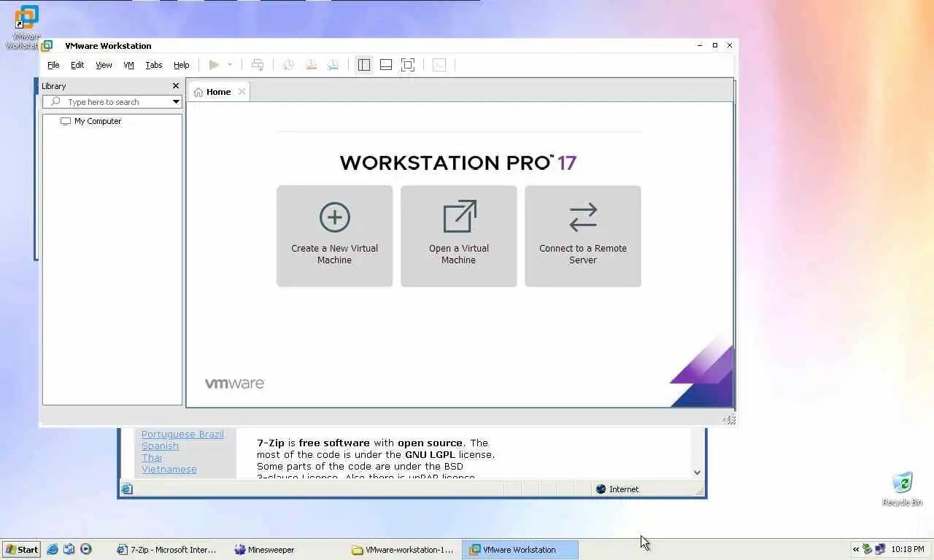Click the green Power On play icon
934x560 pixels.
tap(214, 65)
